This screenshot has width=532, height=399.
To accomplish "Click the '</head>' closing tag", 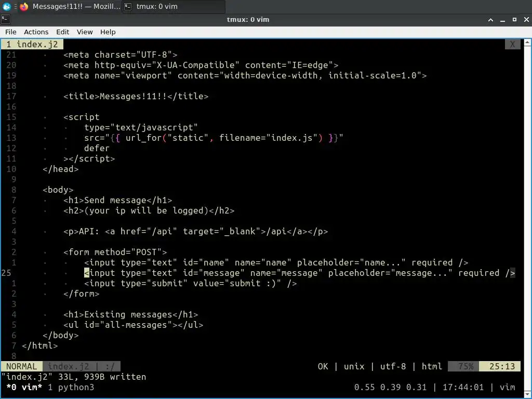I will (x=61, y=169).
